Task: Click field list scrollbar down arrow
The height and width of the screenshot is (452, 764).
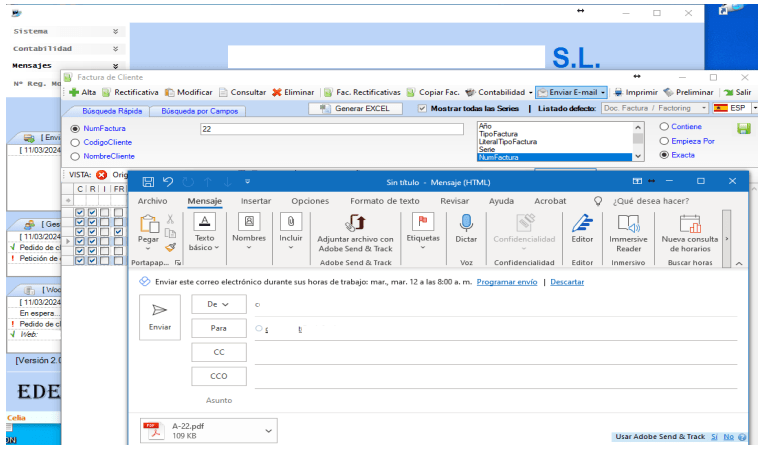Action: (638, 157)
